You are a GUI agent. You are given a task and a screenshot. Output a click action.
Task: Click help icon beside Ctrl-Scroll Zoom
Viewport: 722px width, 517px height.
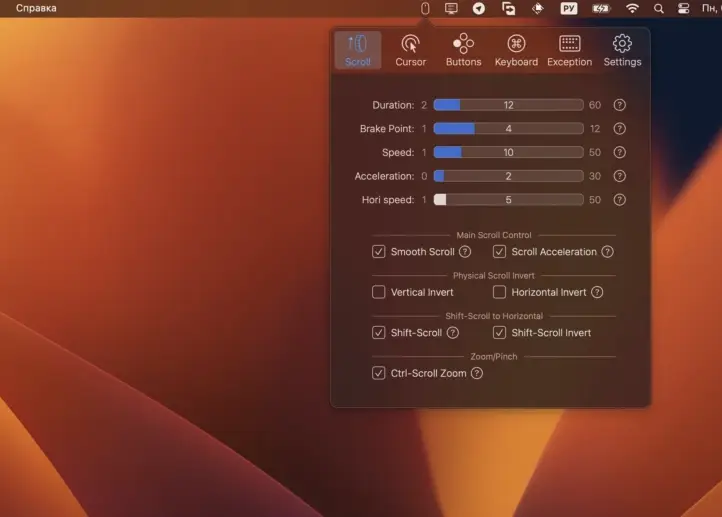[x=477, y=373]
